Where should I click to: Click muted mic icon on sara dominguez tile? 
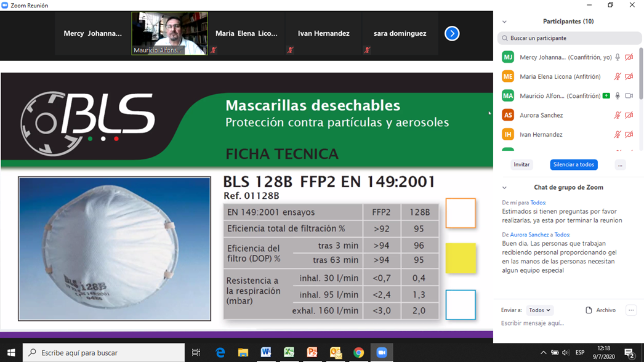coord(367,50)
